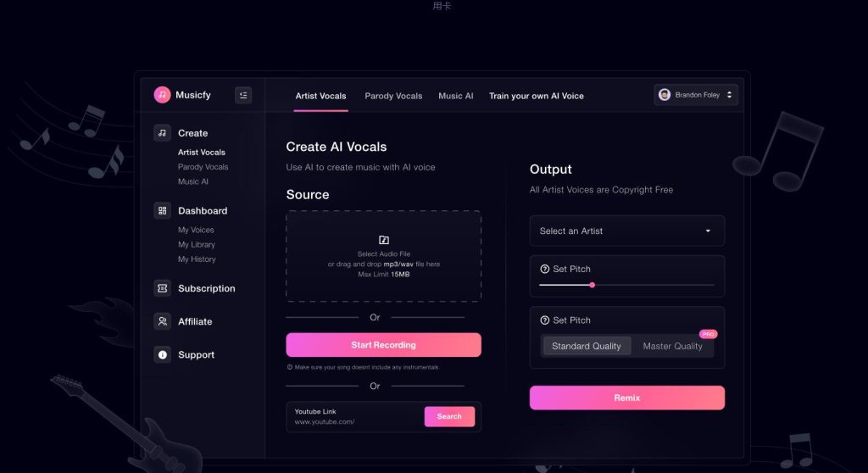Image resolution: width=868 pixels, height=473 pixels.
Task: Switch to the Music AI tab
Action: (455, 96)
